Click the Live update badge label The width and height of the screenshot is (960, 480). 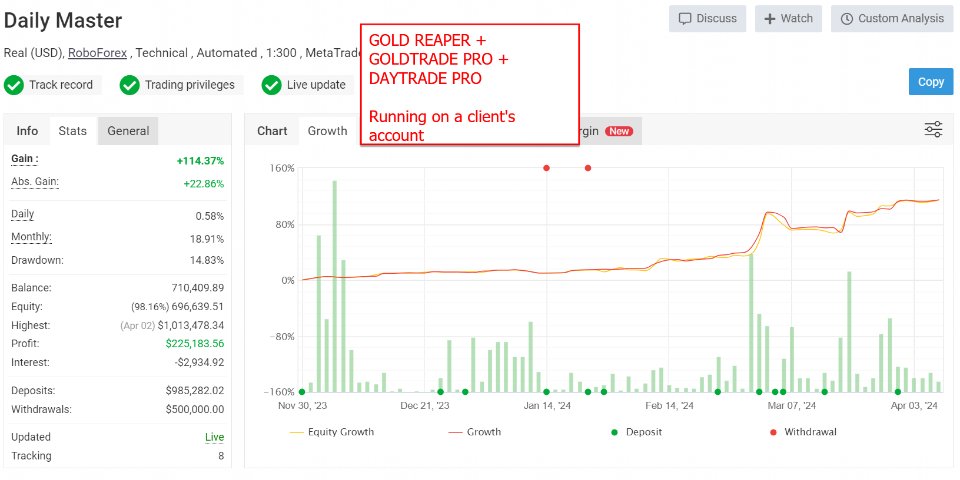[316, 85]
